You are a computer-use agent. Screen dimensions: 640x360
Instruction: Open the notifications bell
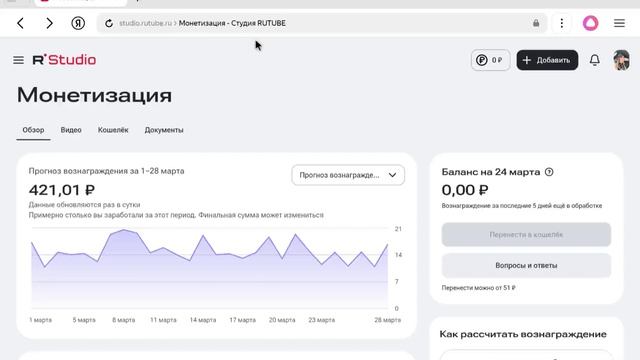point(595,60)
